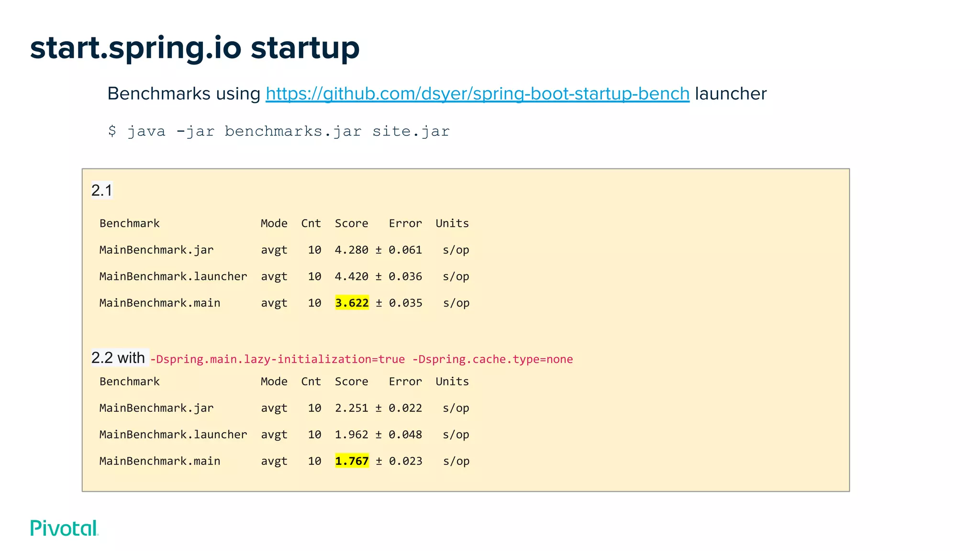
Task: Select the 4.280 score value
Action: [352, 250]
